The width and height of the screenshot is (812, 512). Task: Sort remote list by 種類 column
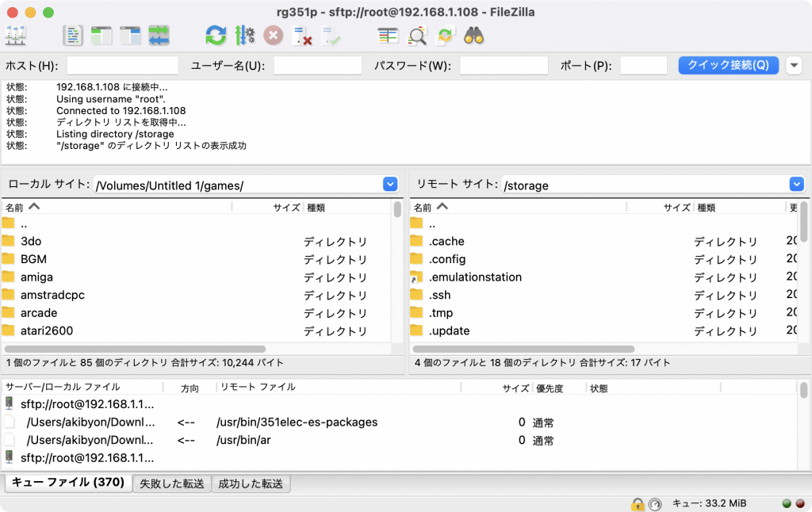740,207
